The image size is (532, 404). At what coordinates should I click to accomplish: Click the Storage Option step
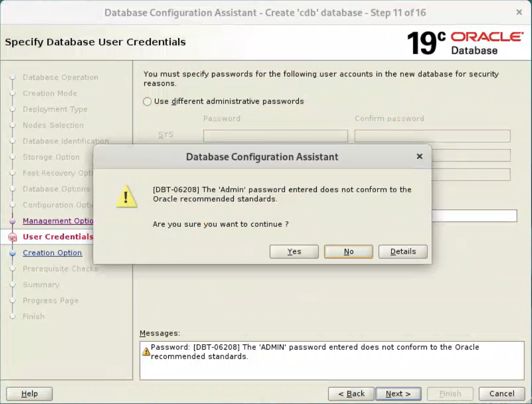[51, 157]
